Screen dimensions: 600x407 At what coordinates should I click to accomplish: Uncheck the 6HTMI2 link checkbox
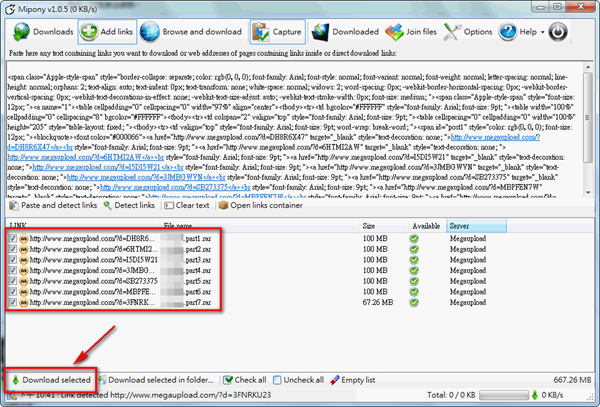pos(13,249)
